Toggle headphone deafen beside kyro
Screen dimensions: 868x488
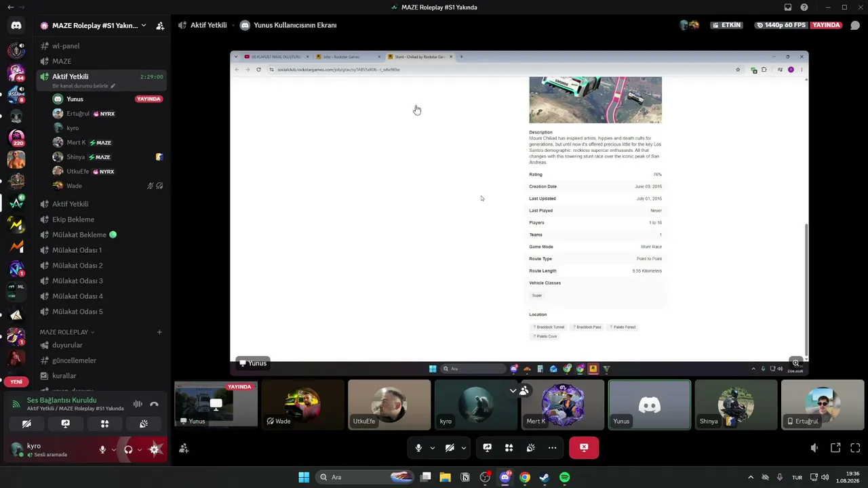(x=128, y=449)
